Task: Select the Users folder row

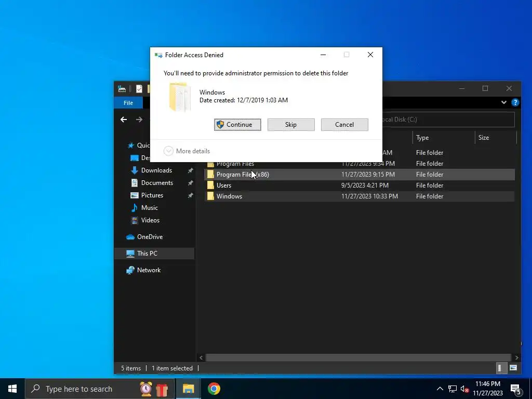Action: tap(360, 185)
